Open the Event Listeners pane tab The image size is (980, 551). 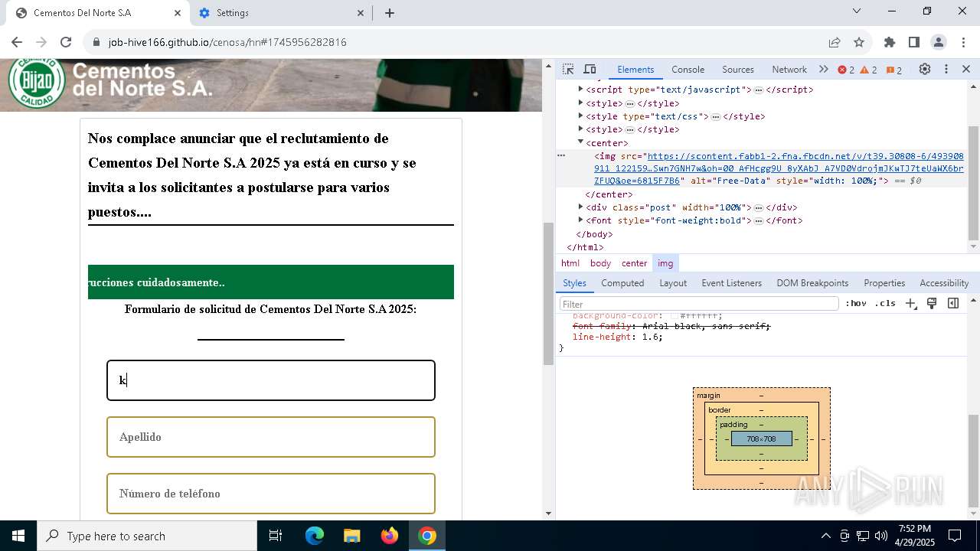732,282
